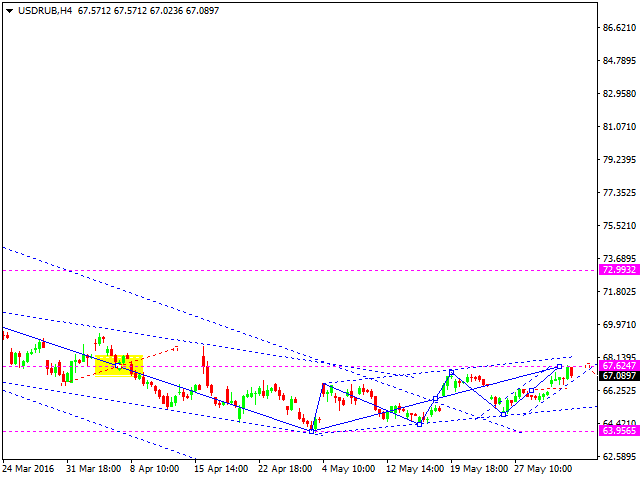Click the 69.9710 price axis value
Screen dimensions: 640x480
tap(620, 324)
